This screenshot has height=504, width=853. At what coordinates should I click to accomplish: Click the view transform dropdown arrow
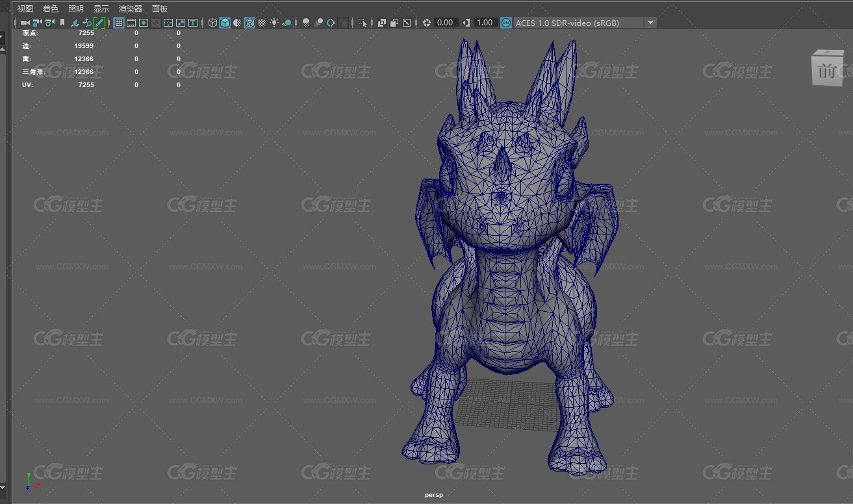point(651,23)
